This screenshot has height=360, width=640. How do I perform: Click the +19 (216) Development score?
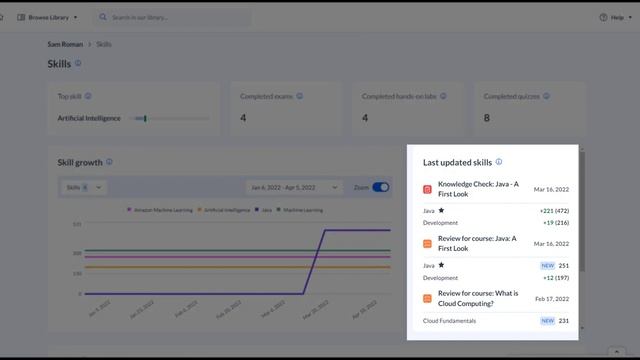click(556, 222)
